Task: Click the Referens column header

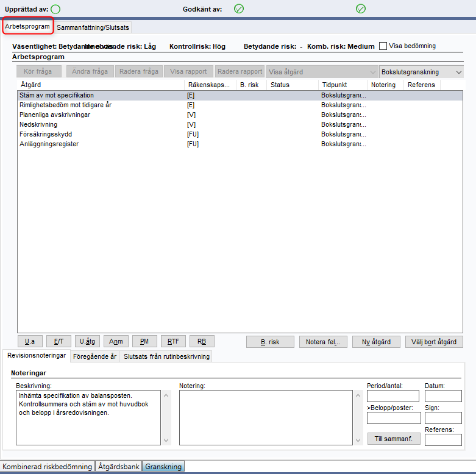Action: (x=422, y=85)
